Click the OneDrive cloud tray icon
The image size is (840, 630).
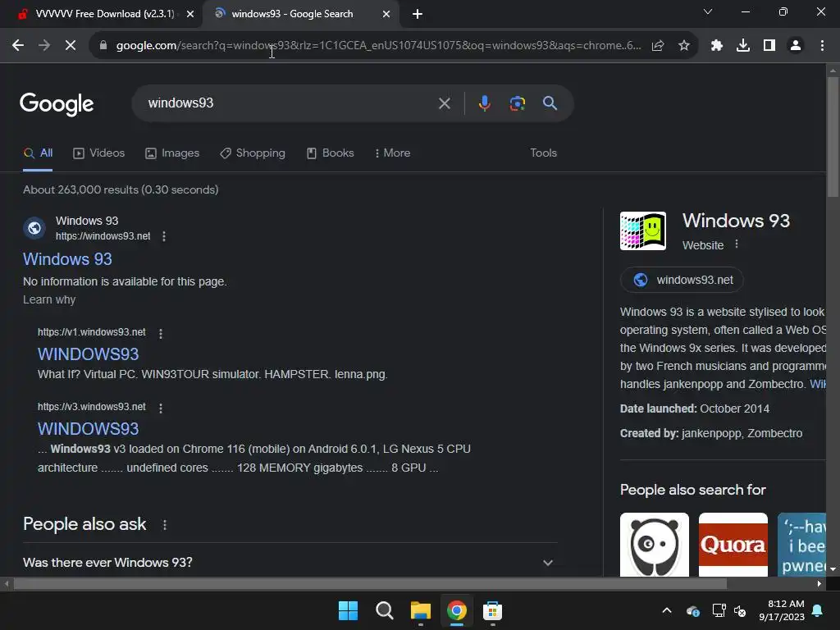pyautogui.click(x=692, y=610)
